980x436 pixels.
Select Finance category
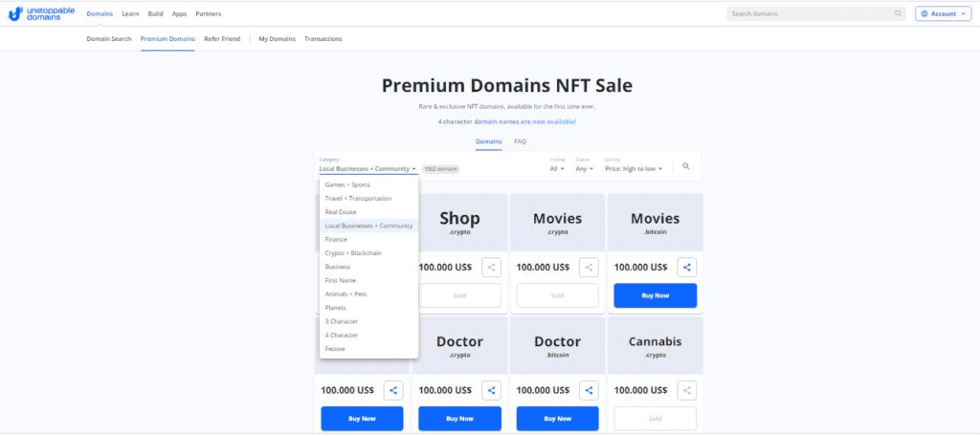point(368,239)
